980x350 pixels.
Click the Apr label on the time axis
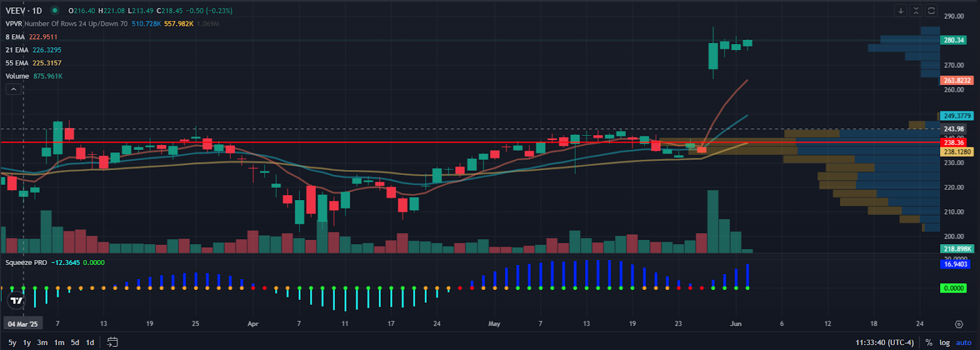253,324
